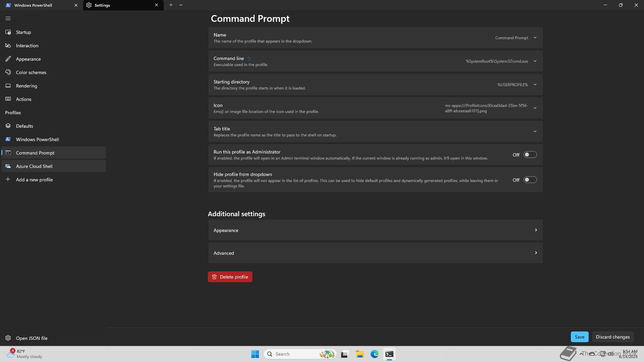Click the red Delete profile button

point(230,277)
